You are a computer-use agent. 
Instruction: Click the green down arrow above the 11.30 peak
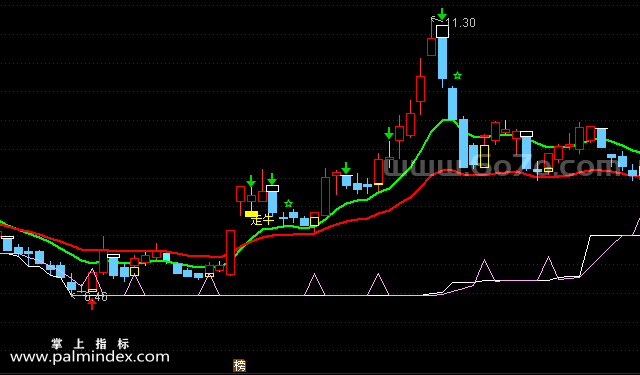pos(442,14)
